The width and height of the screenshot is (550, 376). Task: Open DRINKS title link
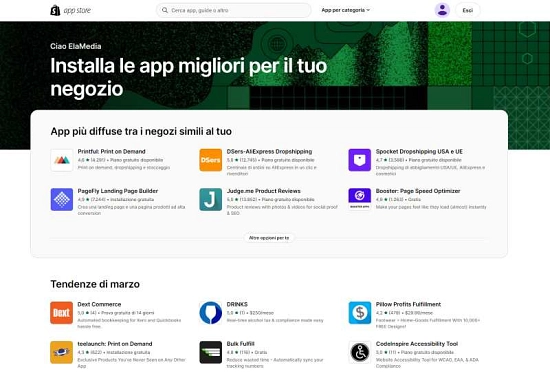tap(237, 304)
